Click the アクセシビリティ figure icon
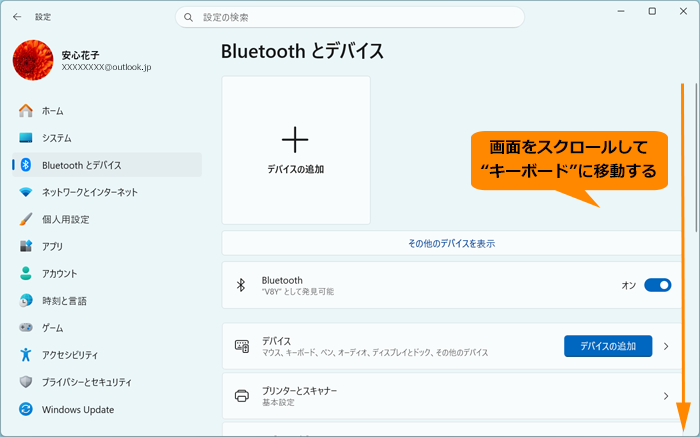 26,355
